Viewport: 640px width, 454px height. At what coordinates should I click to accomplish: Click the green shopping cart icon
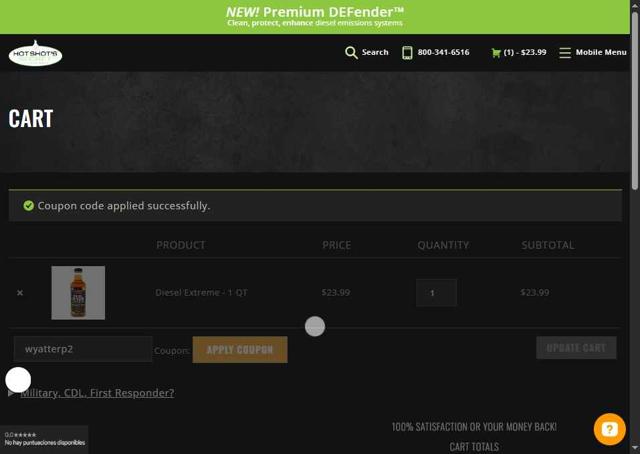tap(496, 53)
